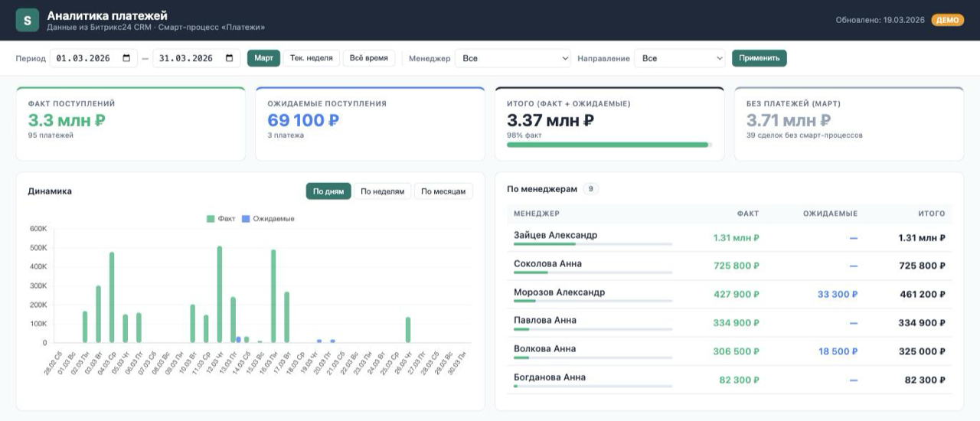This screenshot has width=980, height=421.
Task: Click the Аналитика платежей title
Action: (107, 15)
